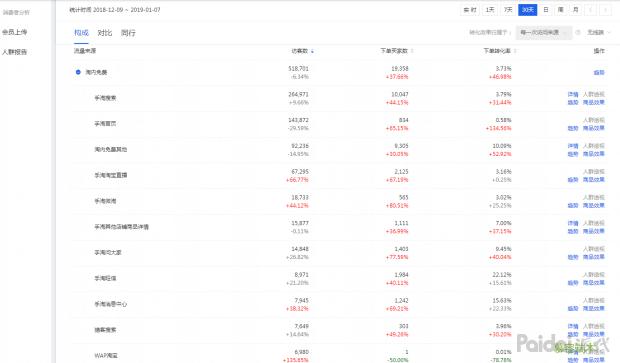
Task: Click the 手淘消息中心 source name
Action: (x=111, y=304)
